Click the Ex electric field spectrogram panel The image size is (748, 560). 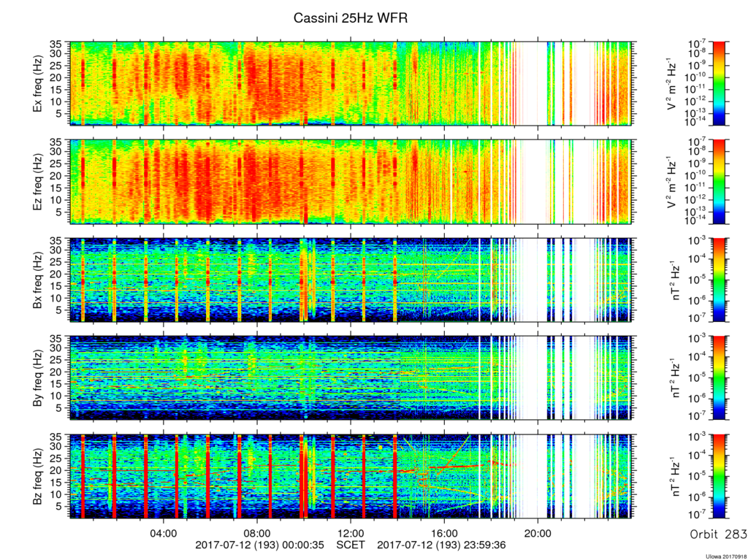point(351,83)
